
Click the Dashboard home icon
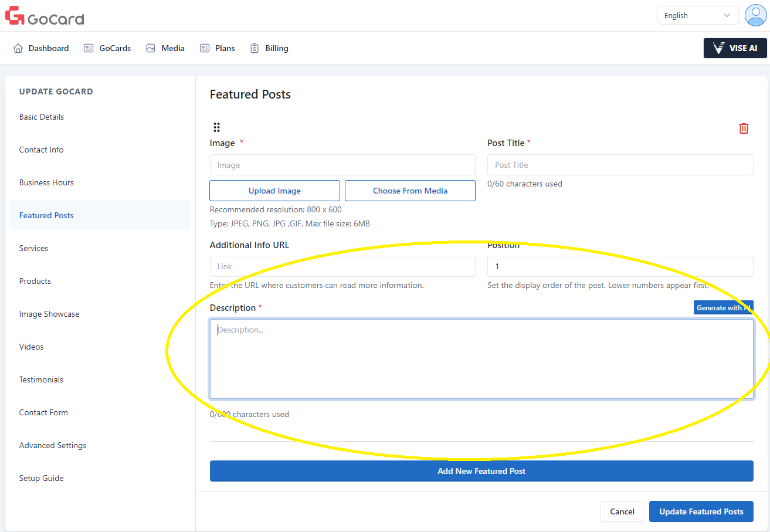(x=18, y=48)
